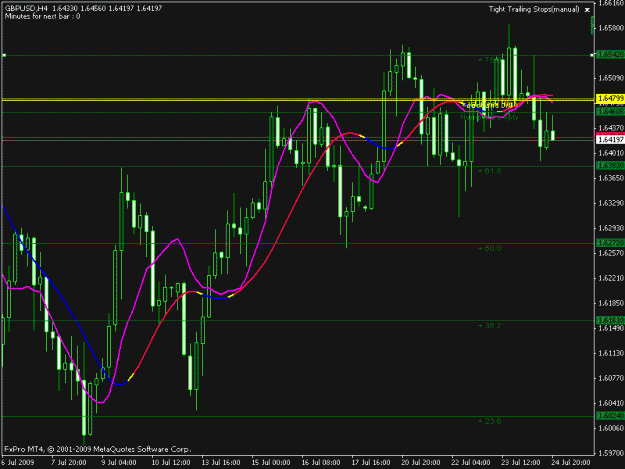Click the 15 Jul 00:00 time label
The image size is (625, 469).
coord(271,463)
